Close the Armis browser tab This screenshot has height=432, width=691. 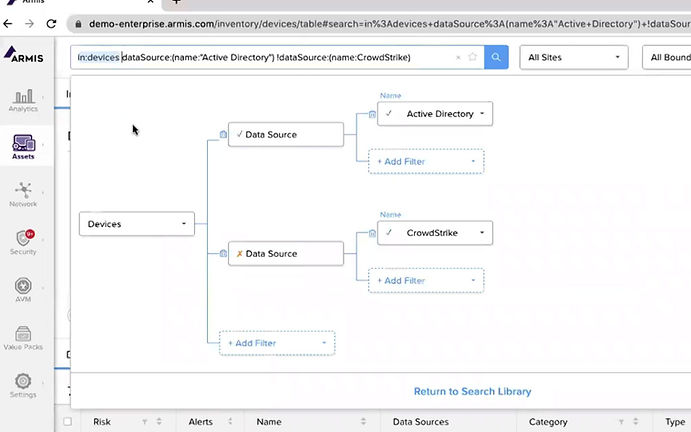(150, 2)
